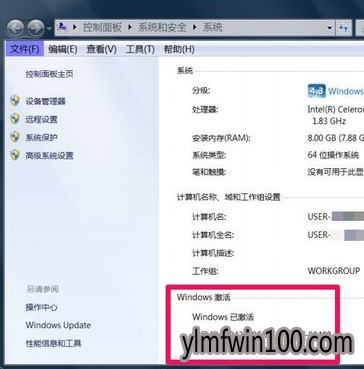Select 控制面板 breadcrumb in address bar
Screen dimensions: 364x369
[102, 28]
